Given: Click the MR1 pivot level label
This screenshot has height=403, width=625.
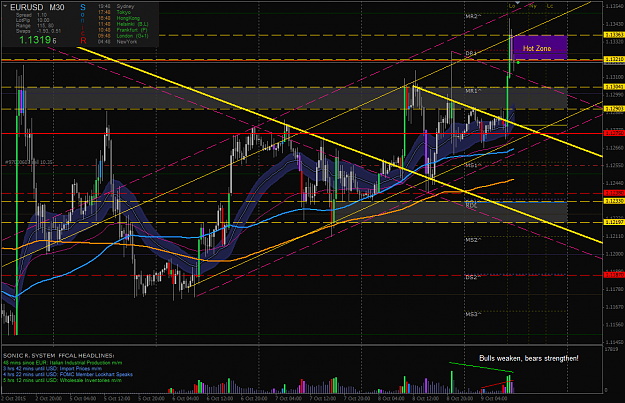Looking at the screenshot, I should (x=473, y=91).
